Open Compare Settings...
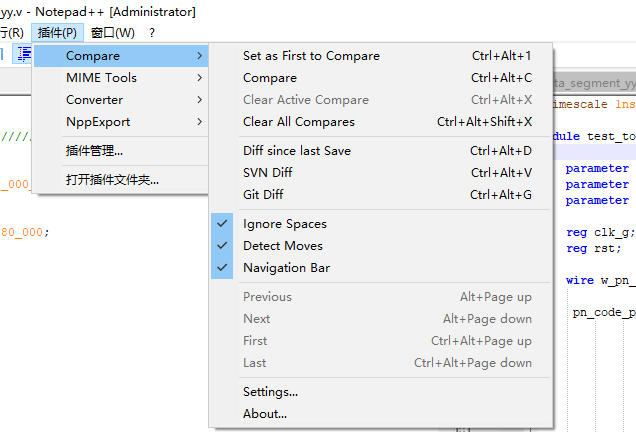This screenshot has width=636, height=432. click(x=380, y=392)
